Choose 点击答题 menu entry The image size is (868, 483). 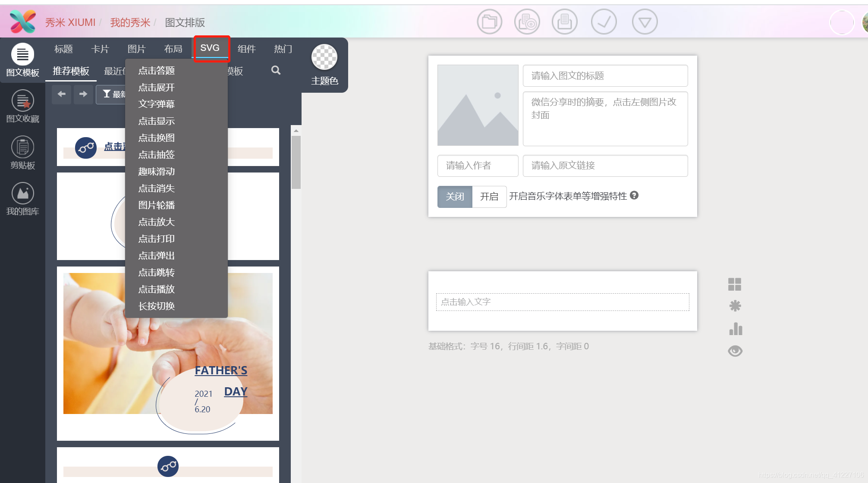[x=156, y=71]
